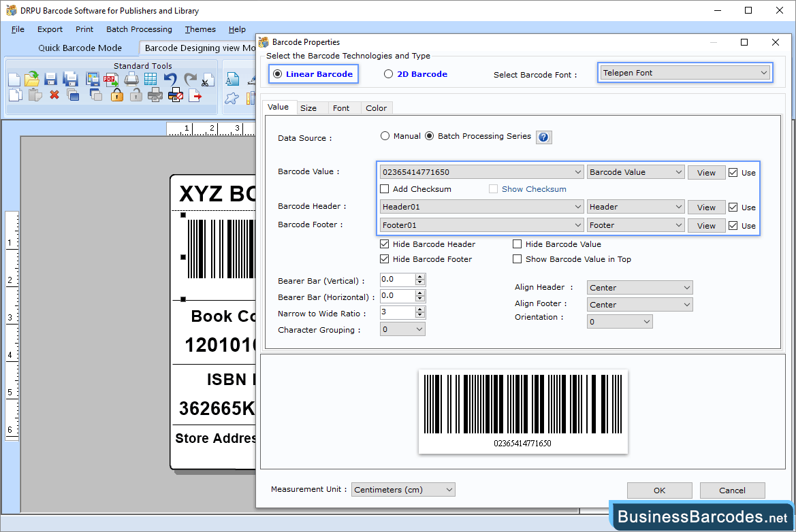The image size is (796, 532).
Task: Uncheck Hide Barcode Header
Action: click(384, 244)
